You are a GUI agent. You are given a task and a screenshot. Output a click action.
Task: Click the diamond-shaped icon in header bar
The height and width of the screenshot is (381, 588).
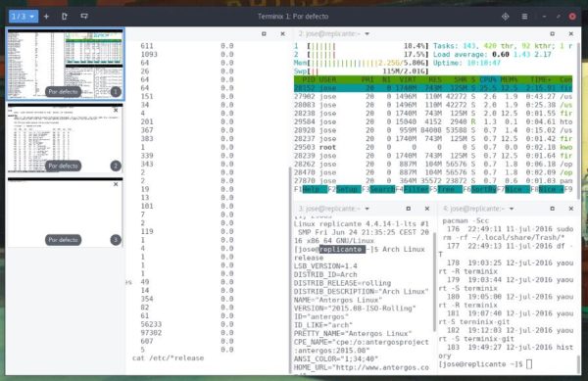coord(505,17)
